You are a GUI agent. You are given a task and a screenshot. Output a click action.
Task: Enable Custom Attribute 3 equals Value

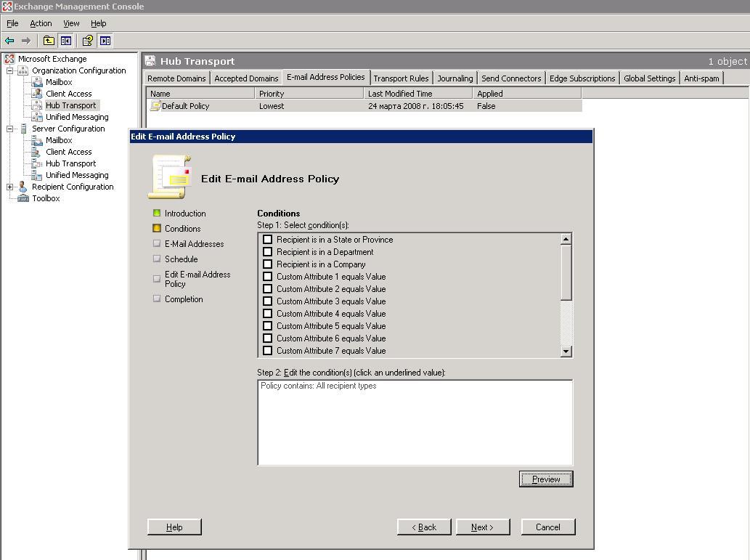tap(268, 301)
